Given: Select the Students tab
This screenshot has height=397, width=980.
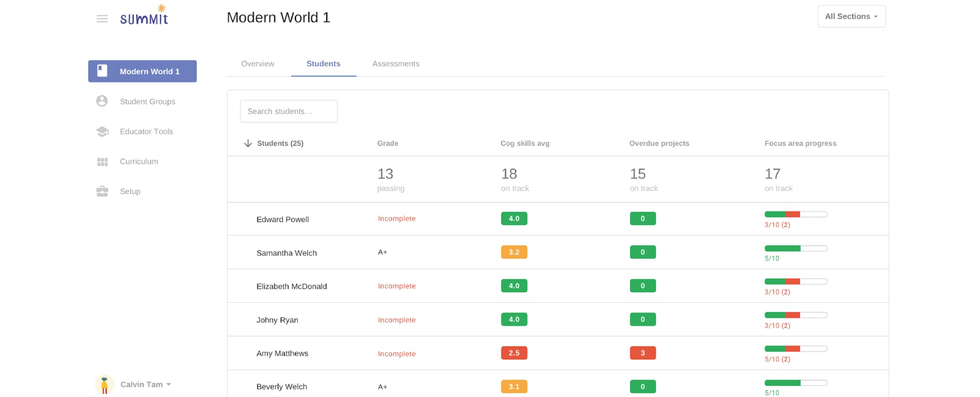Looking at the screenshot, I should (x=323, y=64).
